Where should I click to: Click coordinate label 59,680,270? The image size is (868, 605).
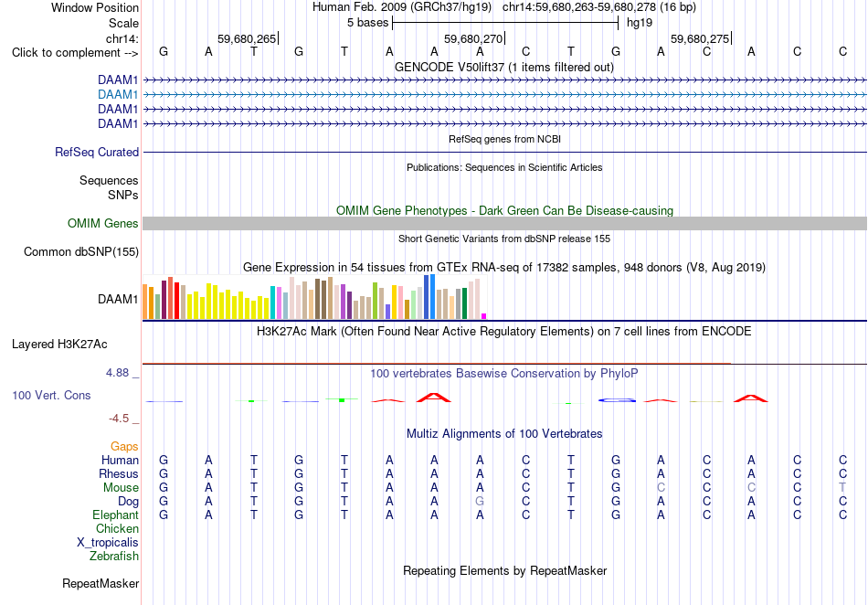473,38
